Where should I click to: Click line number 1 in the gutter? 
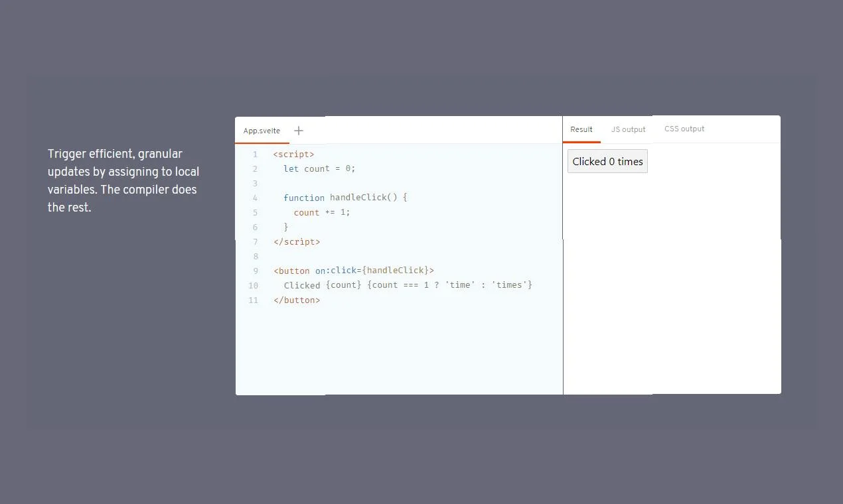coord(255,154)
